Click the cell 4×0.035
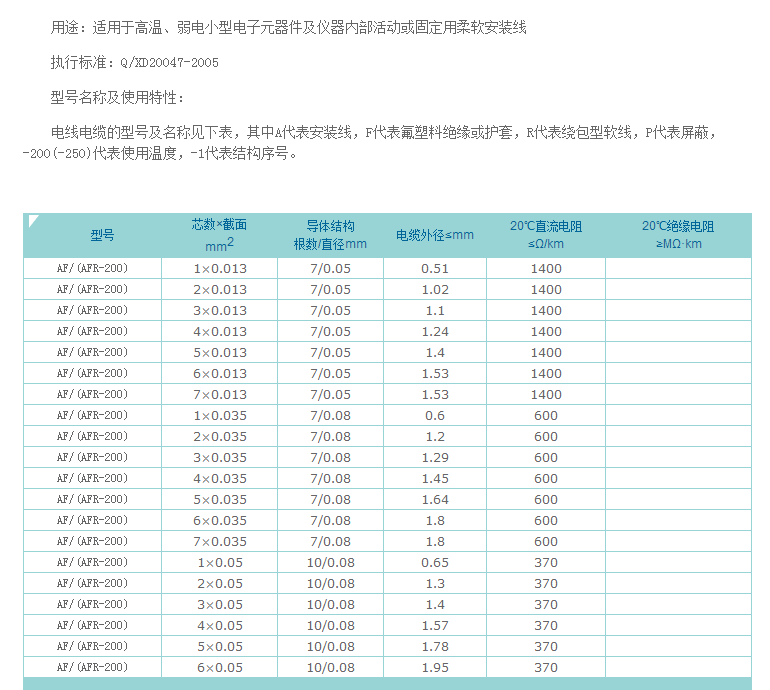This screenshot has width=770, height=690. coord(220,479)
